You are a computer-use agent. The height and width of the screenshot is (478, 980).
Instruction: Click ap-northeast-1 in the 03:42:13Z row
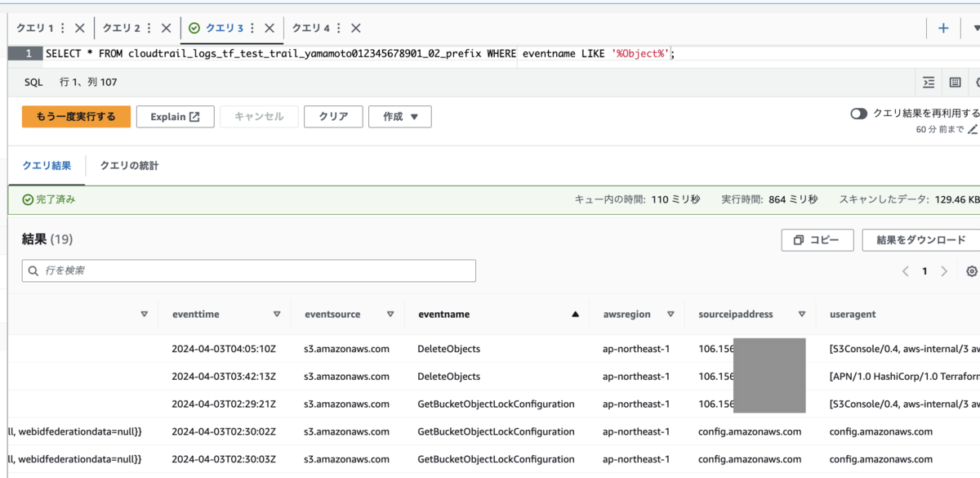636,377
